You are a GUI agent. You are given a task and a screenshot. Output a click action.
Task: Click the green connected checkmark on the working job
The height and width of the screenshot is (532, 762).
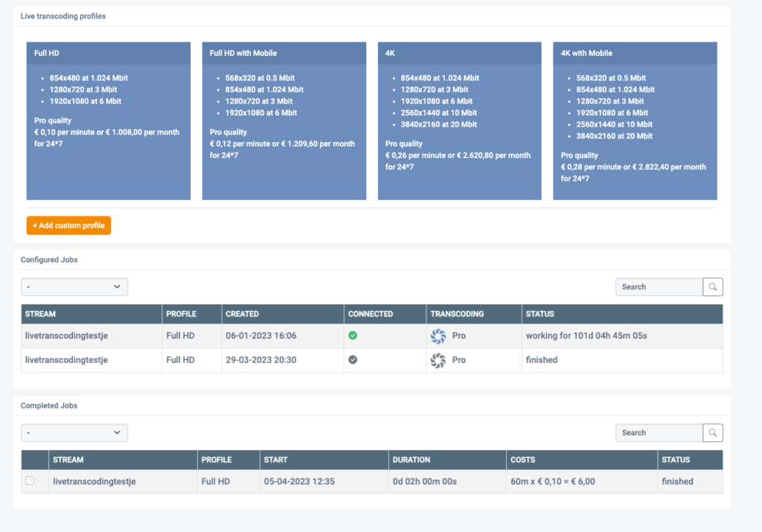click(x=353, y=336)
